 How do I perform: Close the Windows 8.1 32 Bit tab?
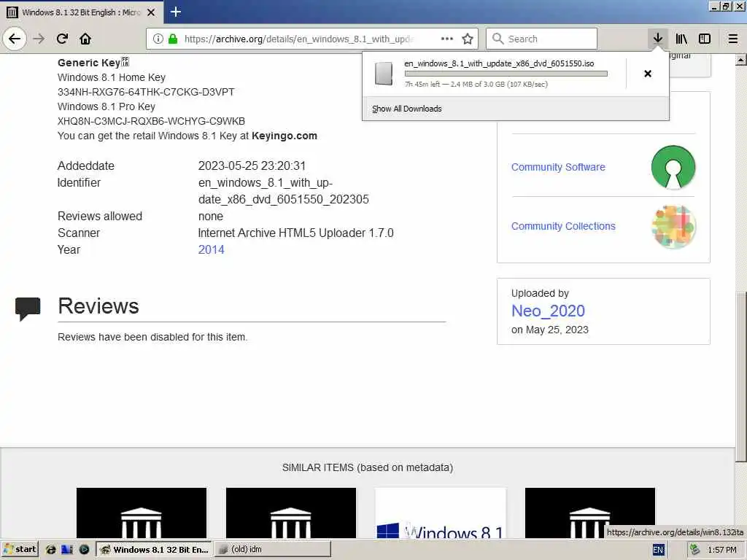point(151,12)
